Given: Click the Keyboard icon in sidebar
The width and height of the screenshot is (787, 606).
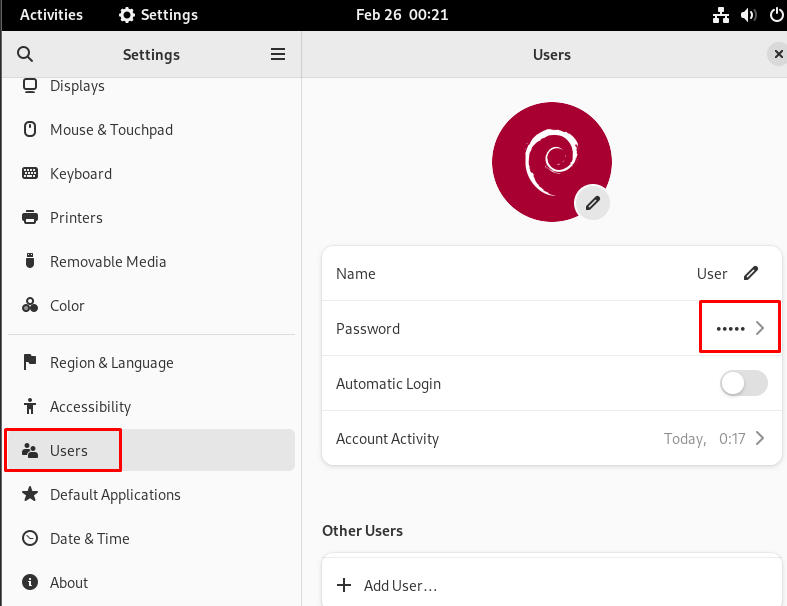Looking at the screenshot, I should 30,173.
